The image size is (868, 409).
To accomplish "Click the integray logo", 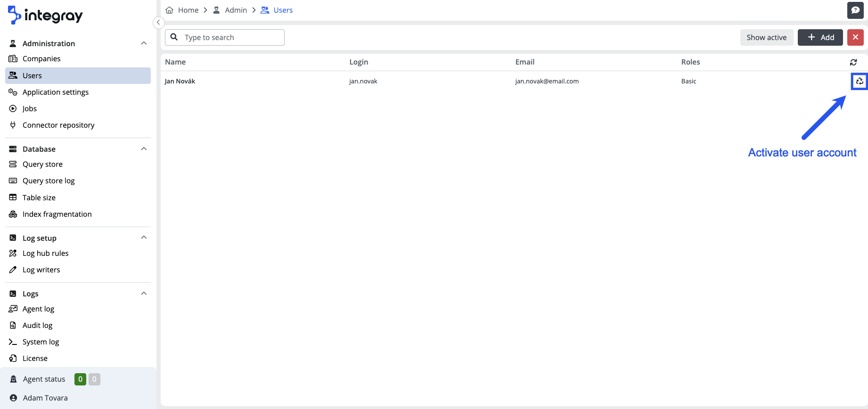I will (45, 16).
